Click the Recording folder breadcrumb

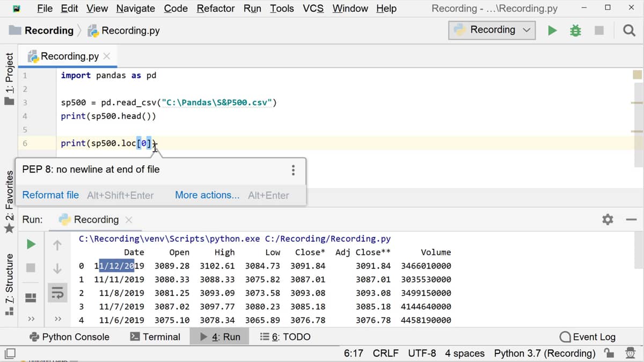pyautogui.click(x=41, y=31)
